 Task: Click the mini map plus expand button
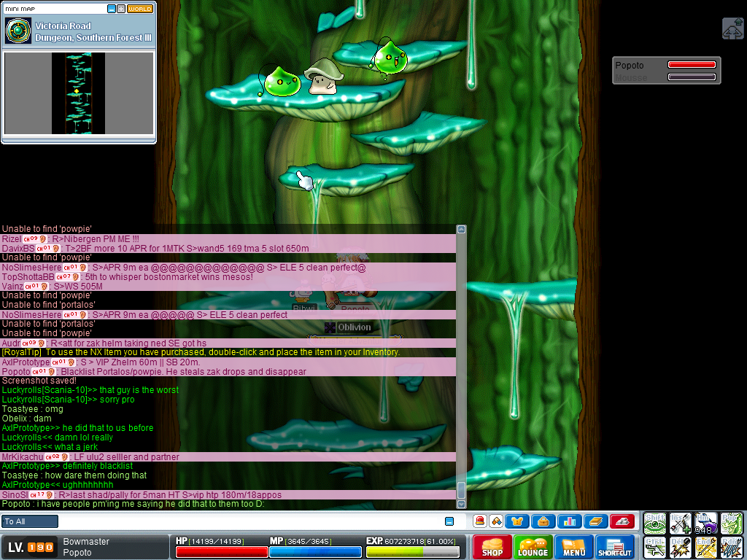(x=121, y=9)
